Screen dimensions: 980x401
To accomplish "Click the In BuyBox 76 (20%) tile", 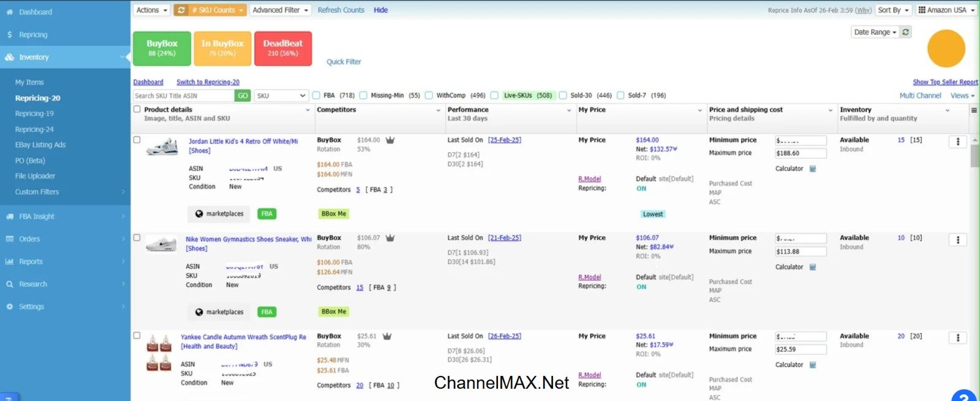I will pyautogui.click(x=222, y=48).
